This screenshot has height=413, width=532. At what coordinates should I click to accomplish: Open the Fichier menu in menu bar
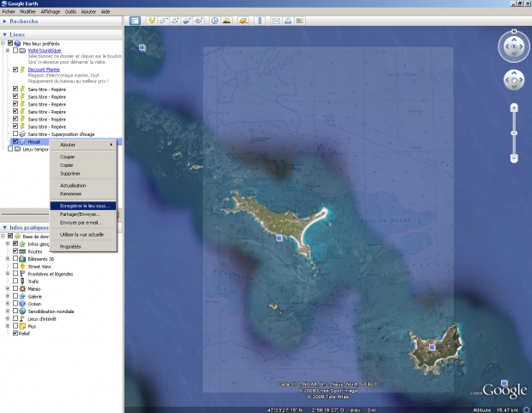point(9,11)
